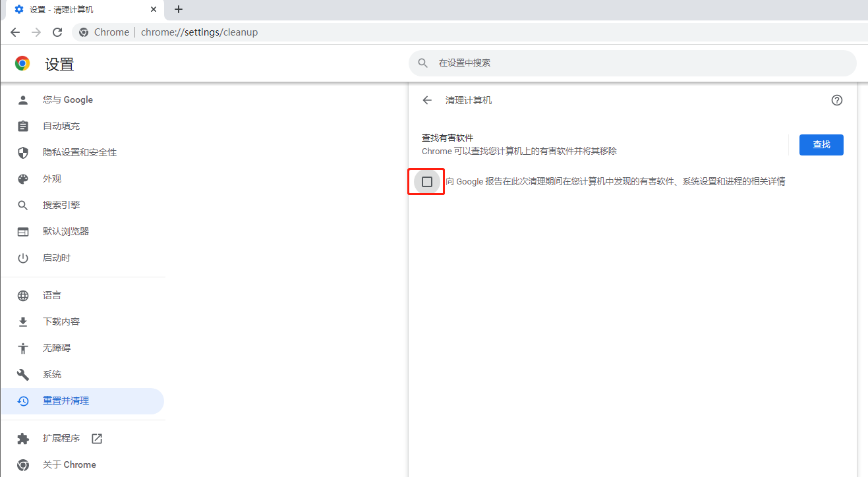This screenshot has height=477, width=868.
Task: Open 下载内容 settings section
Action: [61, 322]
